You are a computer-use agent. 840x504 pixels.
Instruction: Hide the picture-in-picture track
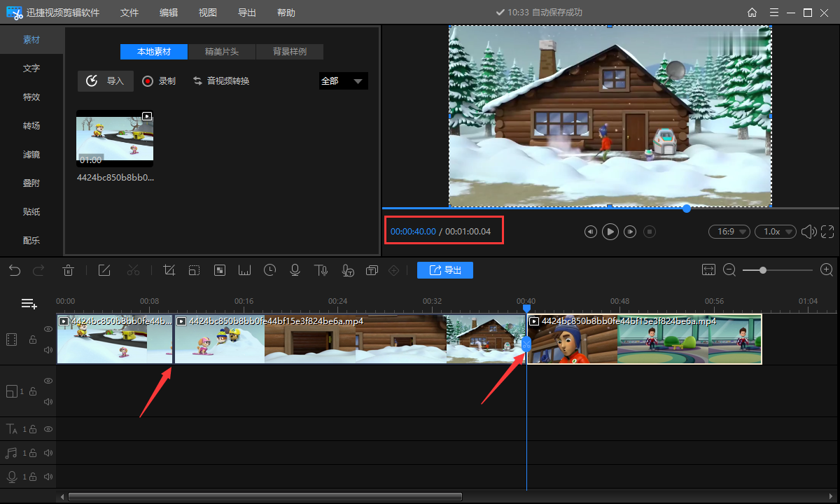click(48, 381)
